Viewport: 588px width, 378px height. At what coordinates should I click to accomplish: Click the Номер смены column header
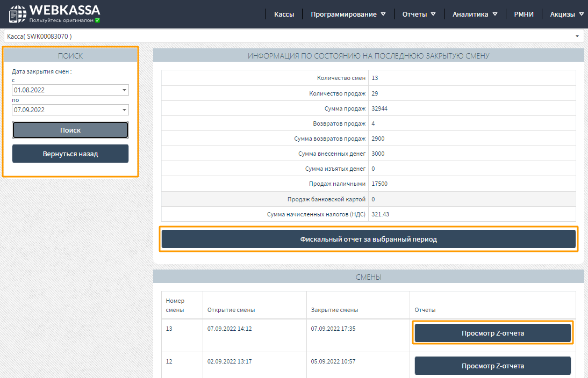click(x=175, y=306)
